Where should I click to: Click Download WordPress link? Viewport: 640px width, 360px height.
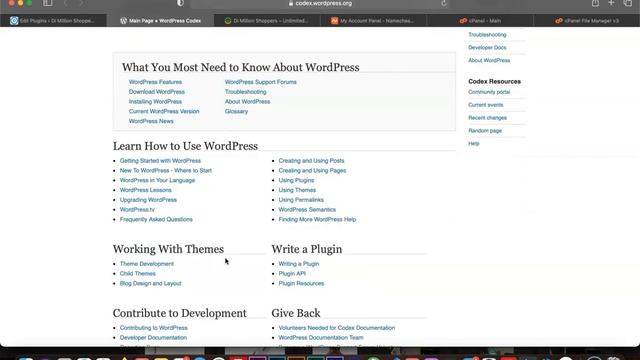(157, 92)
